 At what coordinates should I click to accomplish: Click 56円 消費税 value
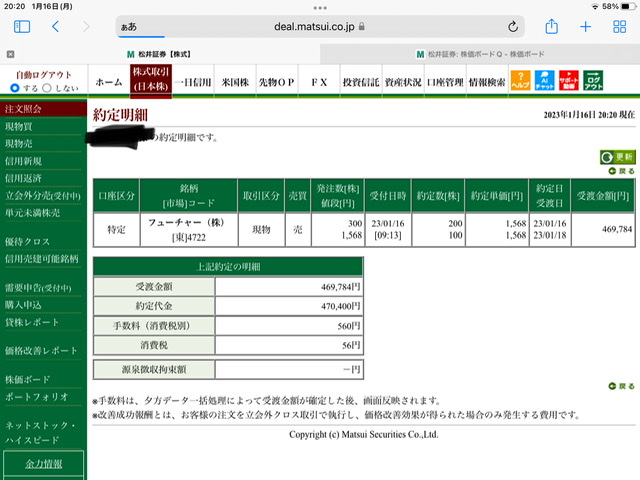[x=351, y=345]
